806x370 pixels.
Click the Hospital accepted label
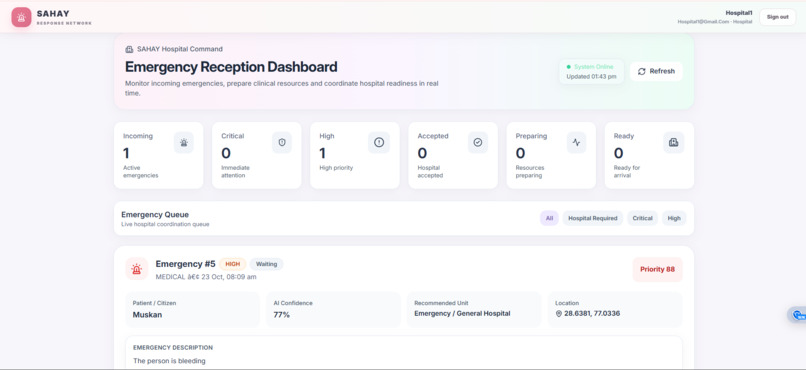click(x=430, y=172)
